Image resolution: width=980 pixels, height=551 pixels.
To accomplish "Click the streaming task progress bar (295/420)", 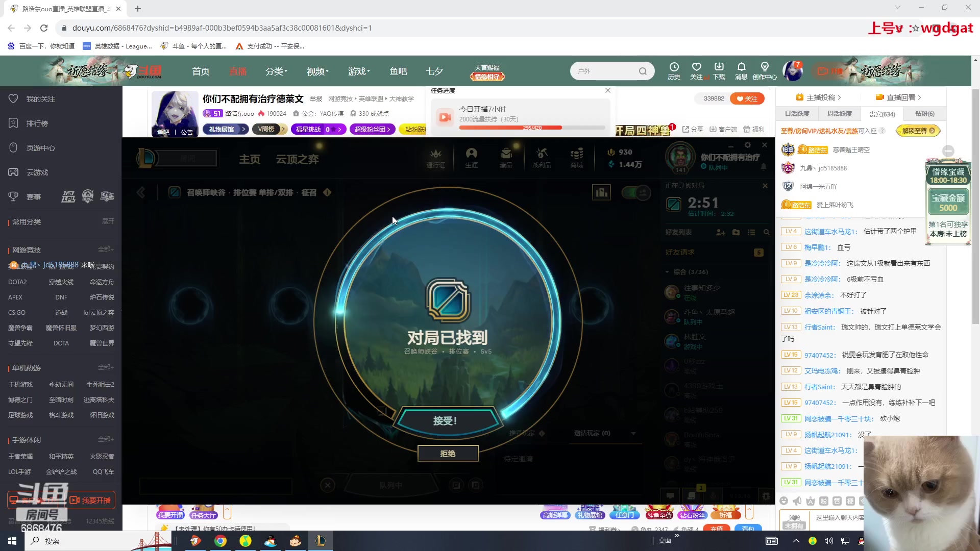I will point(532,127).
